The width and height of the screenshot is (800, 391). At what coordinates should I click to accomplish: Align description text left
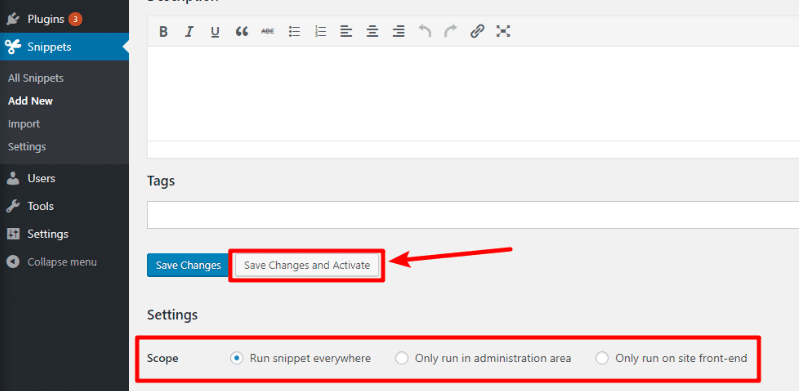pos(346,32)
